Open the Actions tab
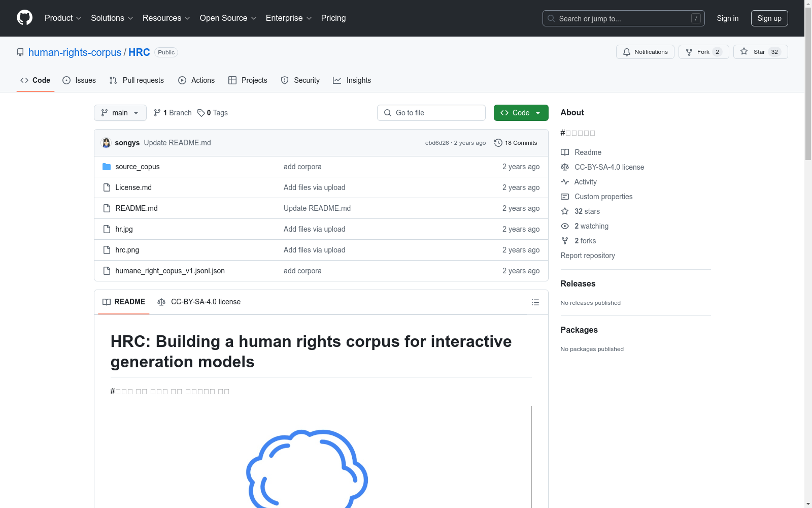The image size is (812, 508). [x=196, y=80]
